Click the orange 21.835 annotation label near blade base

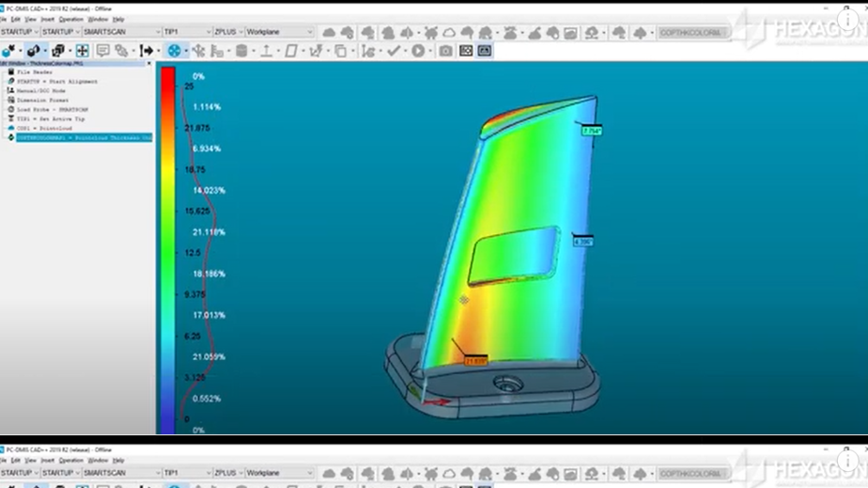pos(475,361)
